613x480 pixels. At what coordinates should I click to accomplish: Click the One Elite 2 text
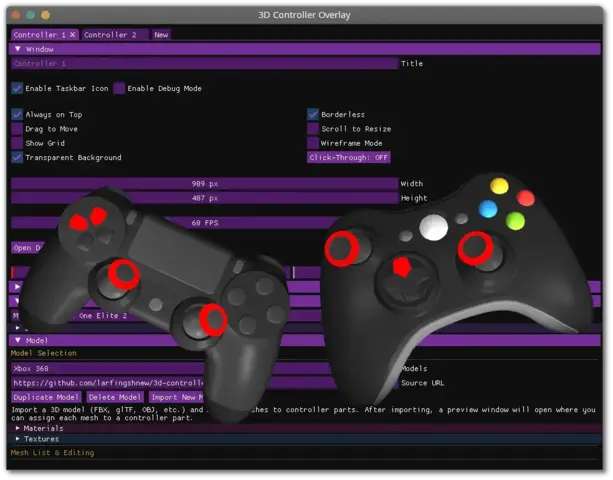[x=103, y=316]
